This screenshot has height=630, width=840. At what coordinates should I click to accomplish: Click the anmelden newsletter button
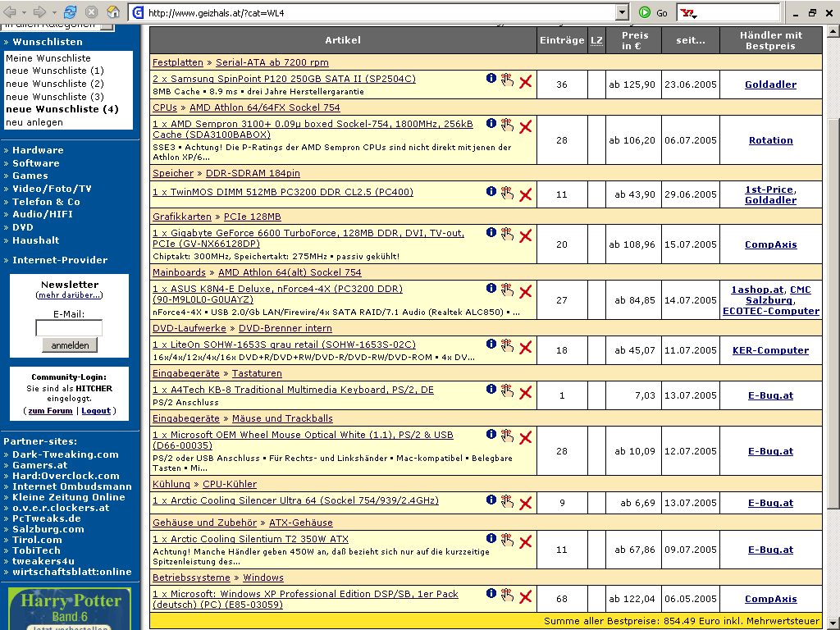point(70,345)
